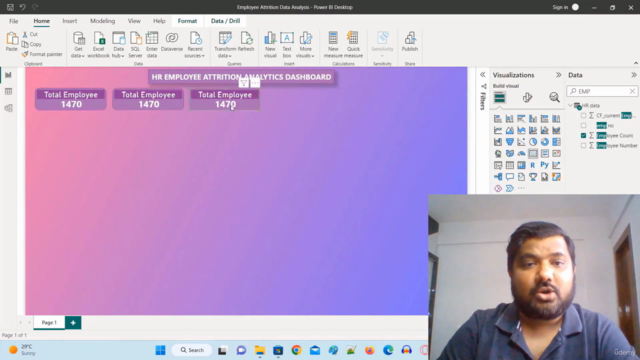Select the Scatter chart visual
Viewport: 640px width, 360px height.
point(521,142)
